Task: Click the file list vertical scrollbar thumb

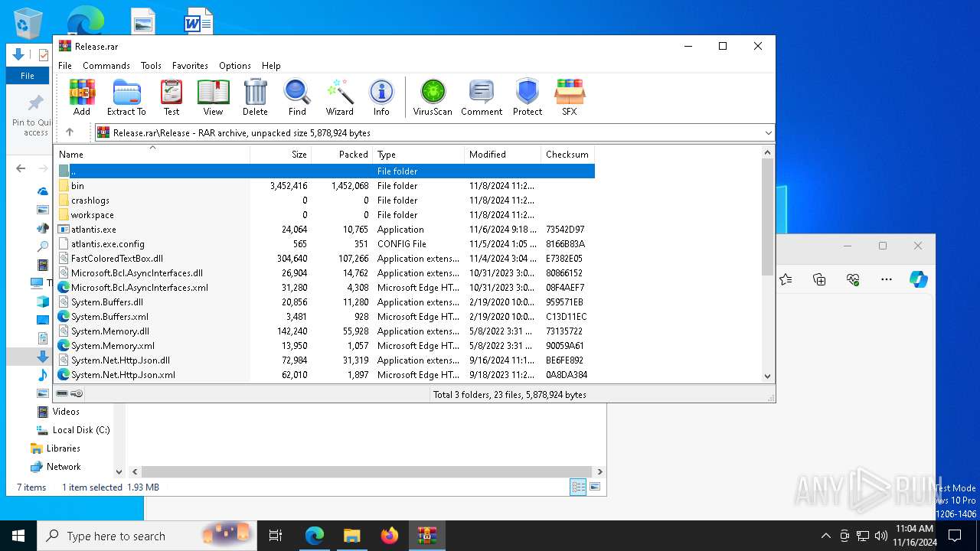Action: [x=768, y=217]
